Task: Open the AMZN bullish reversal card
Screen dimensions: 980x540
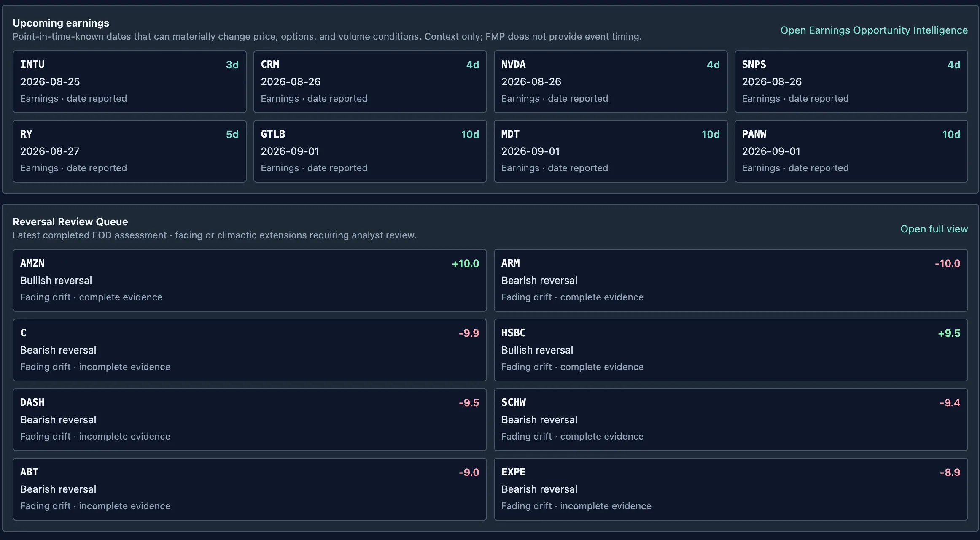Action: pos(250,280)
